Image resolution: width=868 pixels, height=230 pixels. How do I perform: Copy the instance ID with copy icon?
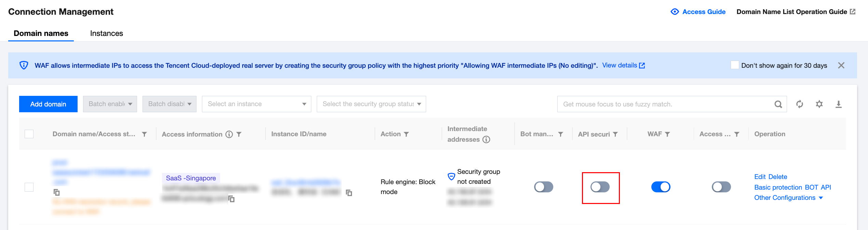tap(349, 193)
